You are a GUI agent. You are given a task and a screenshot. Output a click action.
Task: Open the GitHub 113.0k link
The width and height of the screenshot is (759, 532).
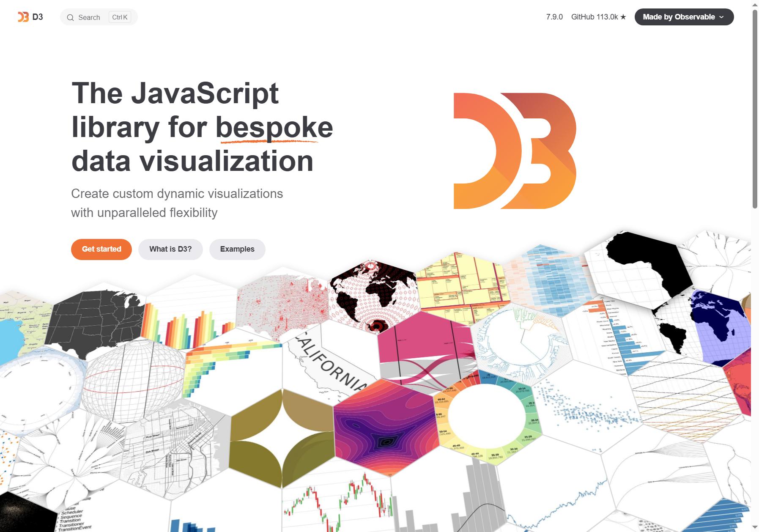[x=598, y=17]
